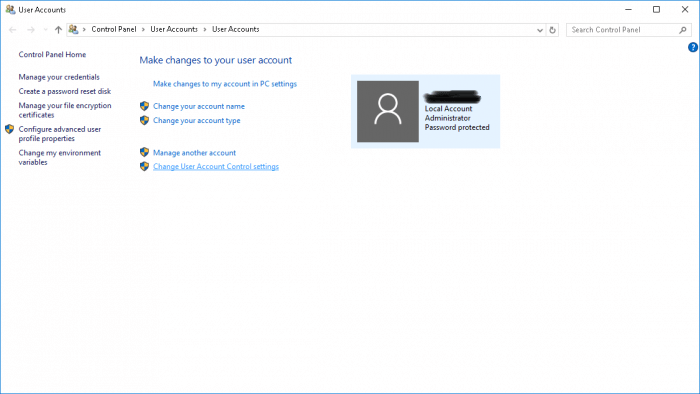Screen dimensions: 700x394
Task: Open the address bar history dropdown
Action: (540, 30)
